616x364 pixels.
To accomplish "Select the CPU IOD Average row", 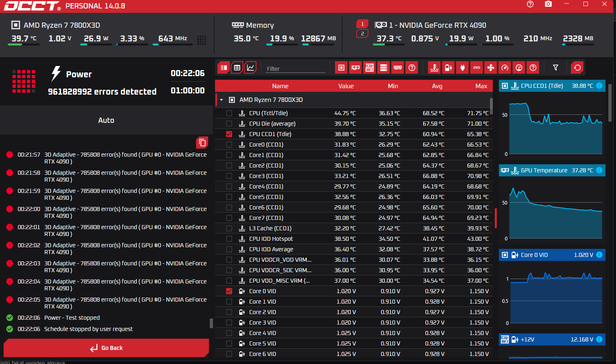I will point(353,249).
